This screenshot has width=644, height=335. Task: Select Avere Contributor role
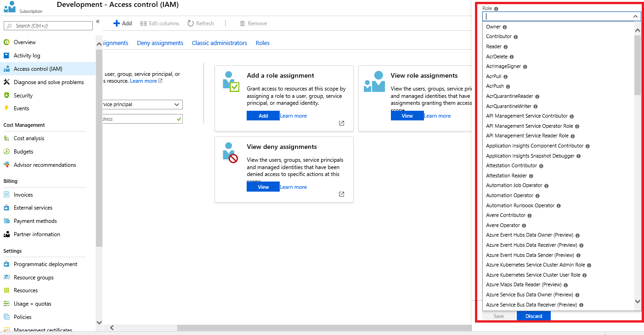point(506,216)
